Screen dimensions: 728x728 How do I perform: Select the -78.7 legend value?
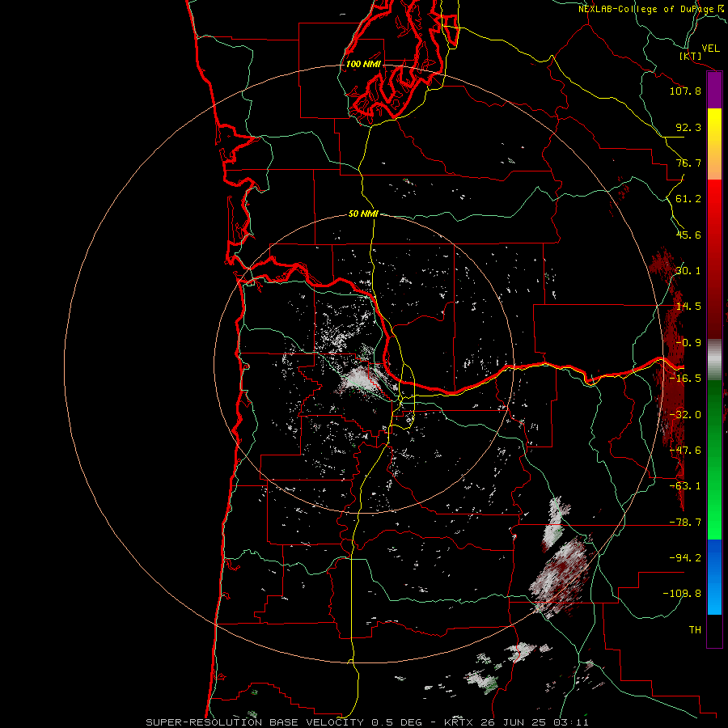point(685,523)
